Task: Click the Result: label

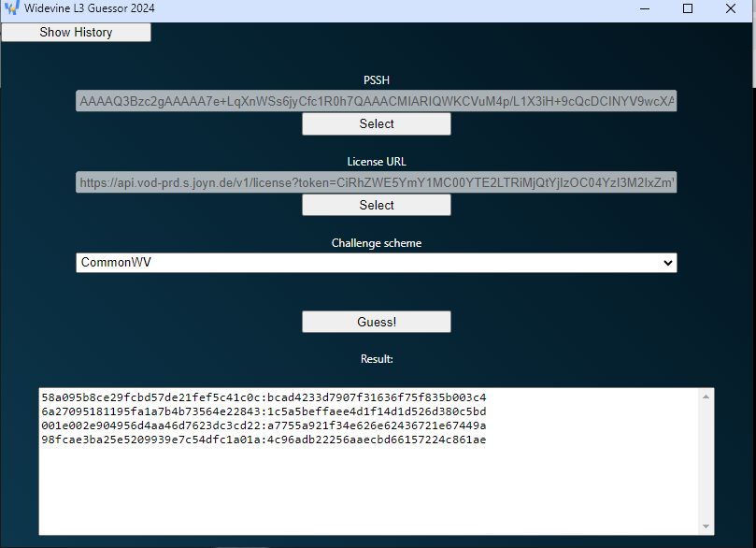Action: [377, 359]
